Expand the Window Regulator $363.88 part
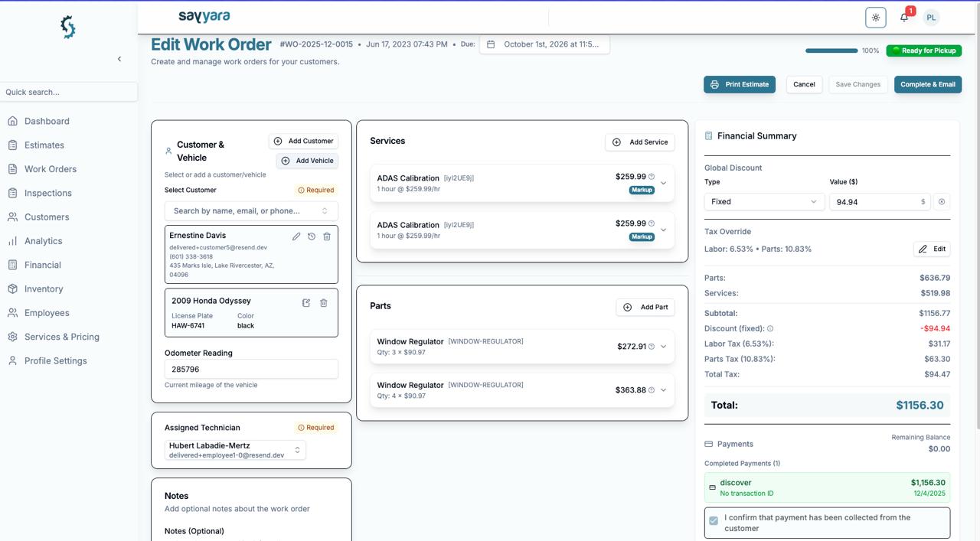The image size is (980, 541). pyautogui.click(x=663, y=390)
